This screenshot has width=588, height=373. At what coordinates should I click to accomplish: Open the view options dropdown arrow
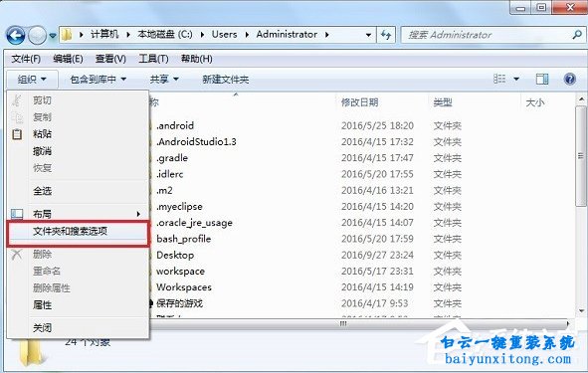point(516,80)
